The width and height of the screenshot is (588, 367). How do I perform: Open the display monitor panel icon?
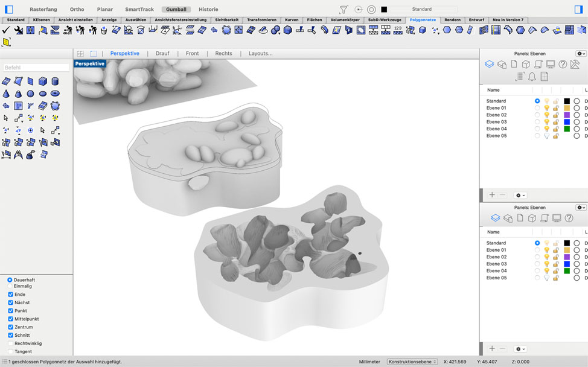pos(550,65)
